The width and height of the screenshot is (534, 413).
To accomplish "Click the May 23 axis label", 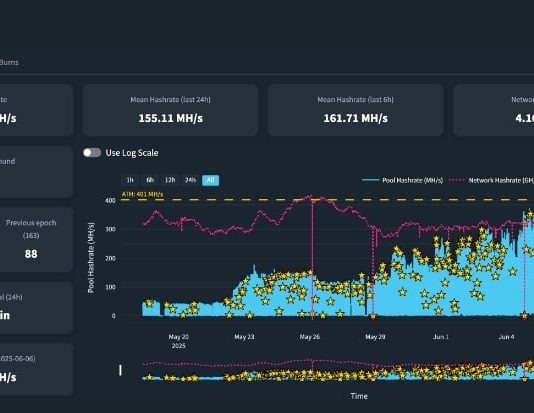I will [244, 337].
